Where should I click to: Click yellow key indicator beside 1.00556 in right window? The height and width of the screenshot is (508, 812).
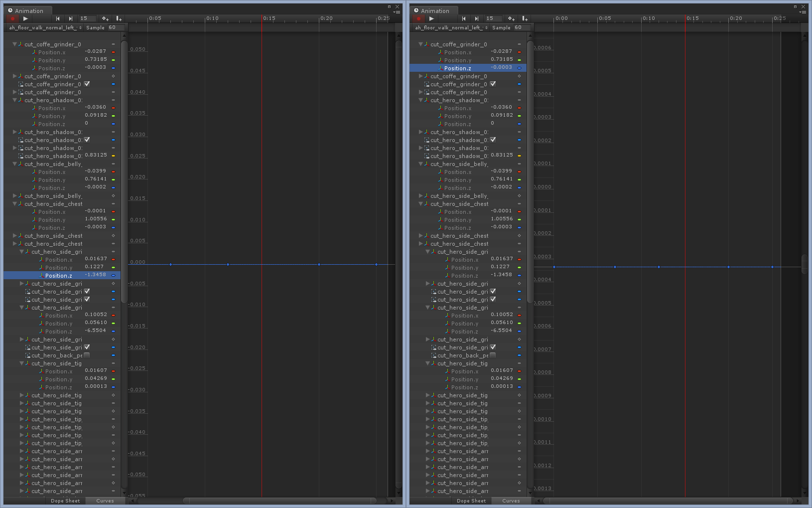(519, 220)
